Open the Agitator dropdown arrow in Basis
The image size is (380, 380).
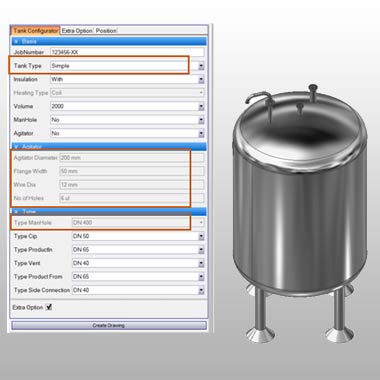tap(201, 134)
